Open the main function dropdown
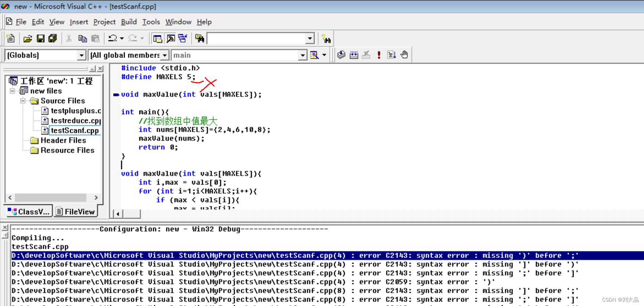 (x=303, y=55)
